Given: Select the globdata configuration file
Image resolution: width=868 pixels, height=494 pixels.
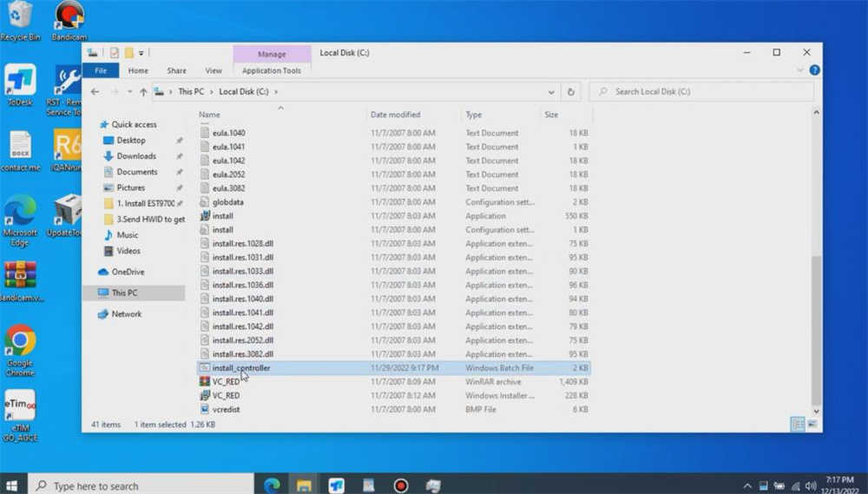Looking at the screenshot, I should click(228, 202).
